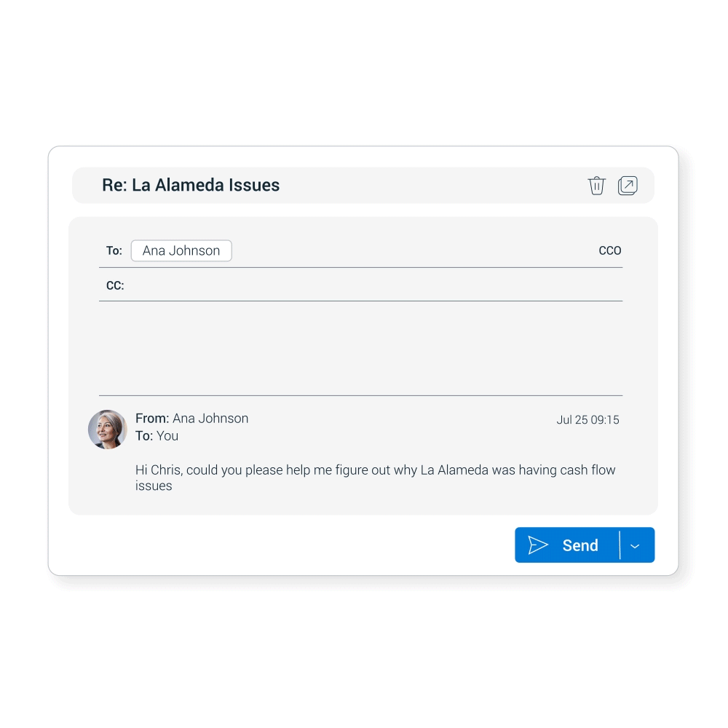Click the sender name after From:
Screen dimensions: 728x728
(x=210, y=418)
